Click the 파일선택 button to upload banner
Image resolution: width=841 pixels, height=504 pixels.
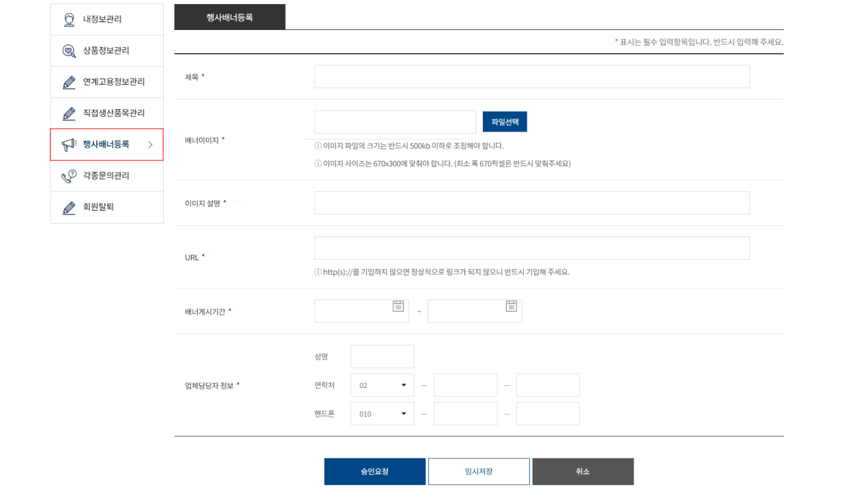[504, 121]
